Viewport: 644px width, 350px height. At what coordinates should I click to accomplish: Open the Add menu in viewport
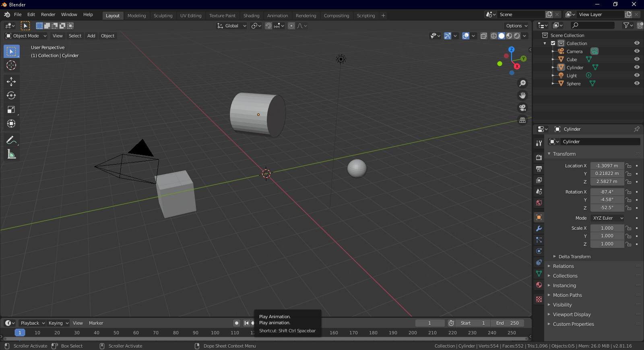coord(91,36)
